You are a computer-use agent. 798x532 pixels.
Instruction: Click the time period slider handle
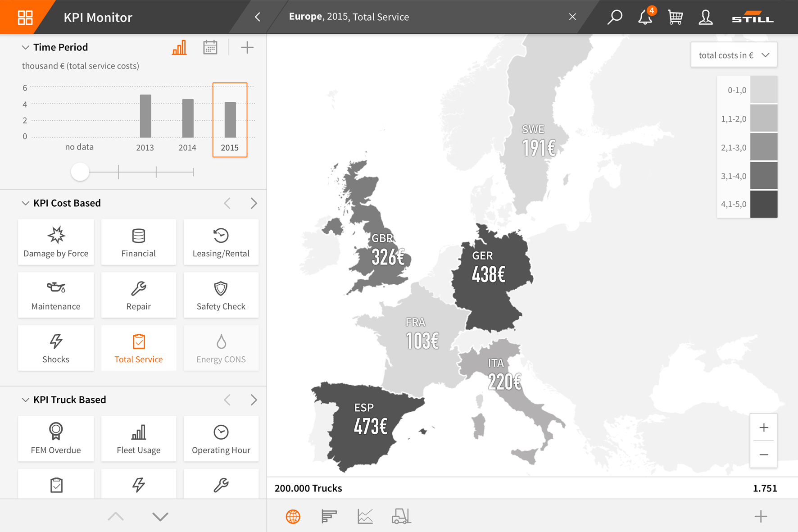coord(80,172)
